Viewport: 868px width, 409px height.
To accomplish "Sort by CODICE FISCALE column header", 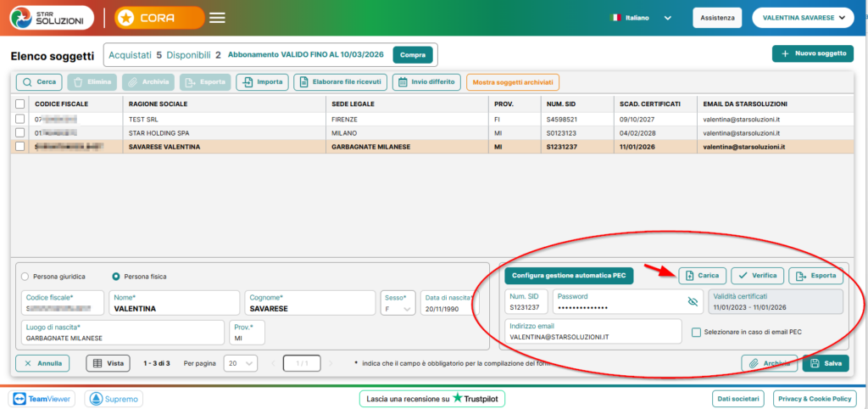I will (61, 104).
